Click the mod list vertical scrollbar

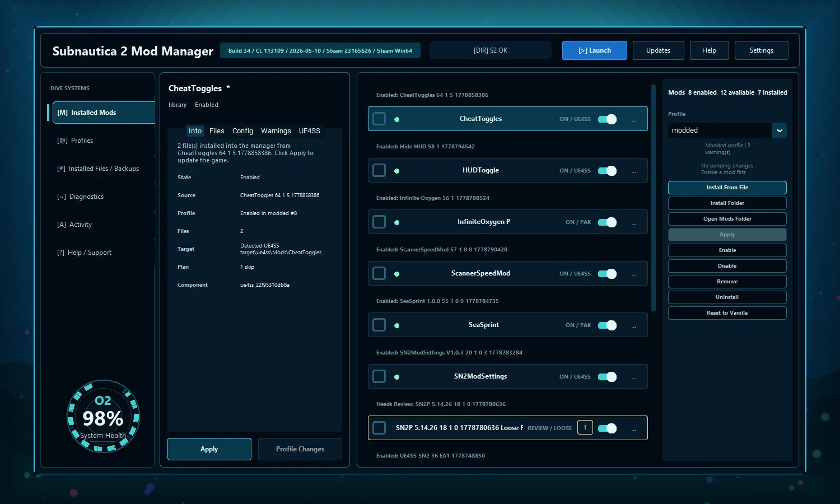click(x=653, y=198)
